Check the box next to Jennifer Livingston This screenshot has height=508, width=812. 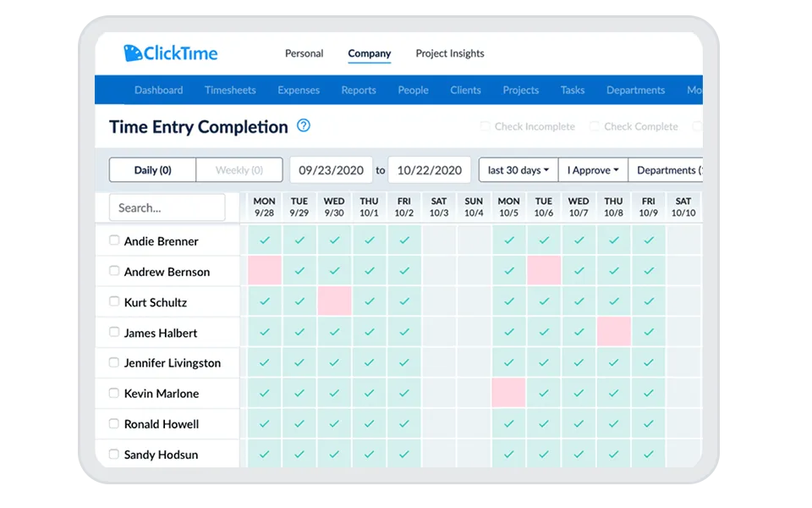[x=114, y=362]
